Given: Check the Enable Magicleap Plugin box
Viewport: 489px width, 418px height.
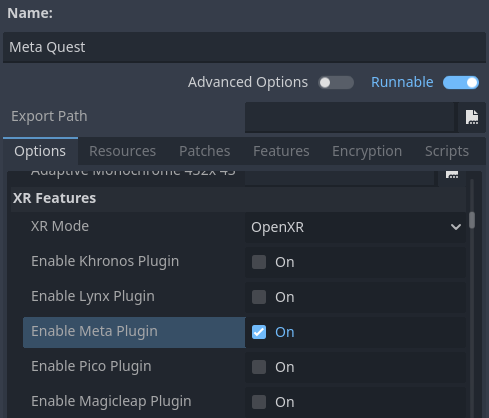Looking at the screenshot, I should tap(259, 402).
